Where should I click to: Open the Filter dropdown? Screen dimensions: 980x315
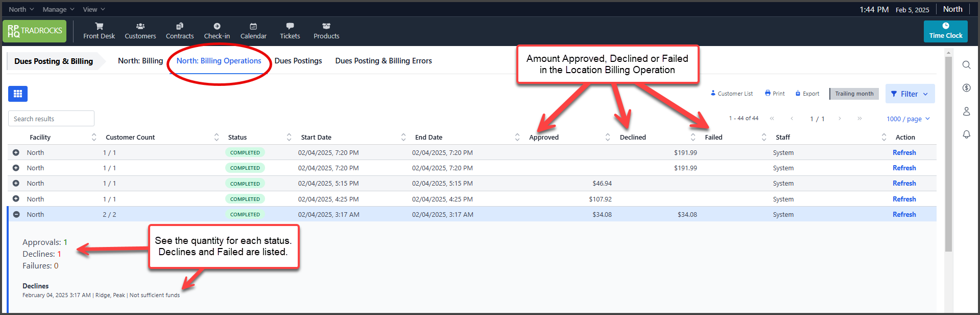tap(910, 94)
